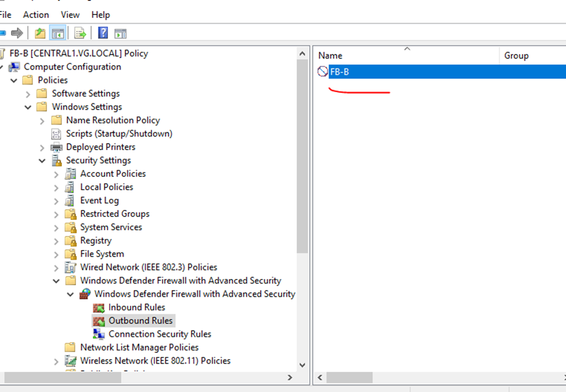Image resolution: width=566 pixels, height=392 pixels.
Task: Open the Help menu
Action: (100, 14)
